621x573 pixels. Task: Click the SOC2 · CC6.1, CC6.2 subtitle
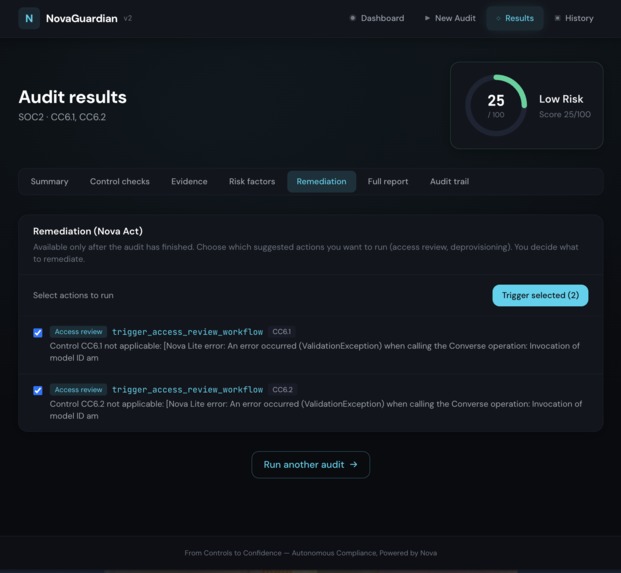point(62,117)
